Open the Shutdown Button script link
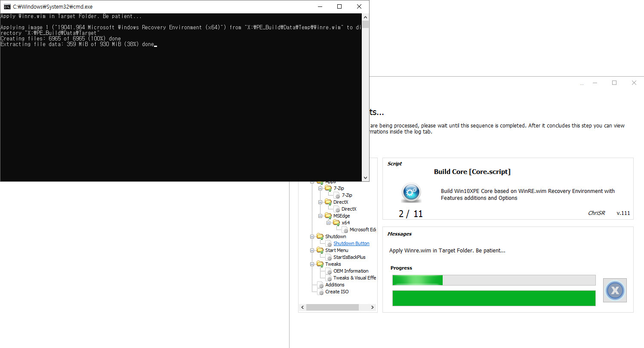 pyautogui.click(x=351, y=243)
